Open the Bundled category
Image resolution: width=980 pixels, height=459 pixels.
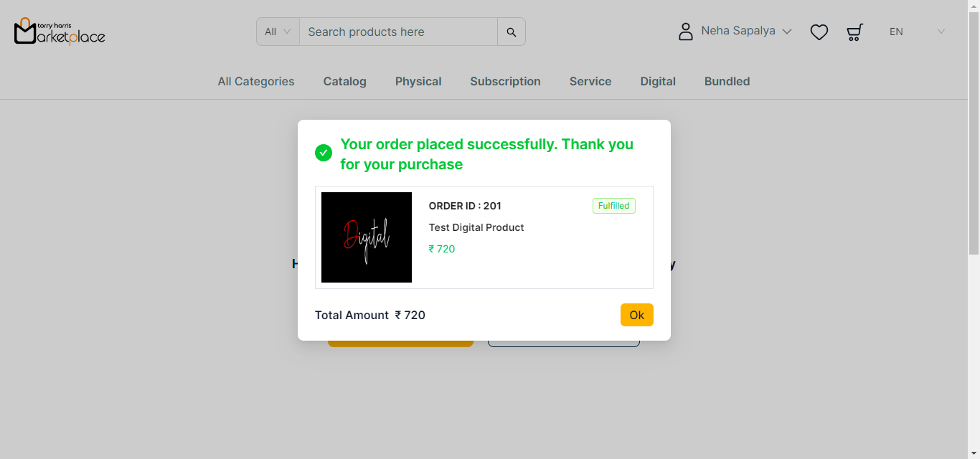pyautogui.click(x=727, y=82)
